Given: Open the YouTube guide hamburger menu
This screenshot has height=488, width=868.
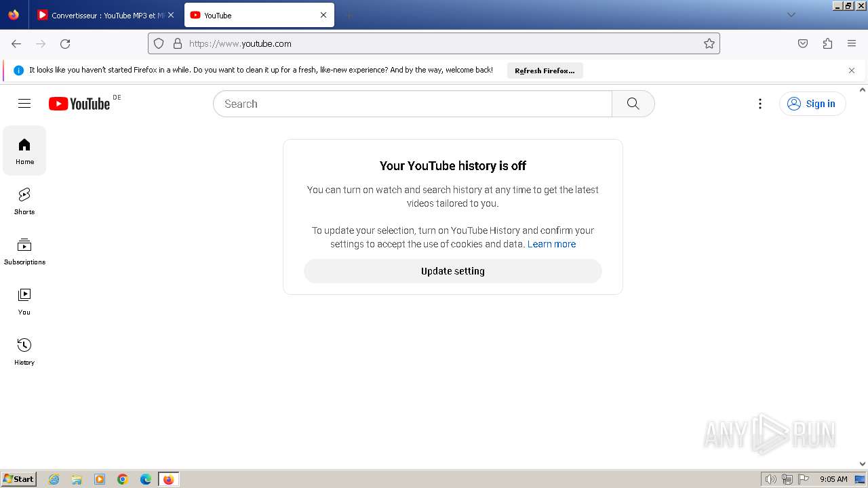Looking at the screenshot, I should point(24,104).
